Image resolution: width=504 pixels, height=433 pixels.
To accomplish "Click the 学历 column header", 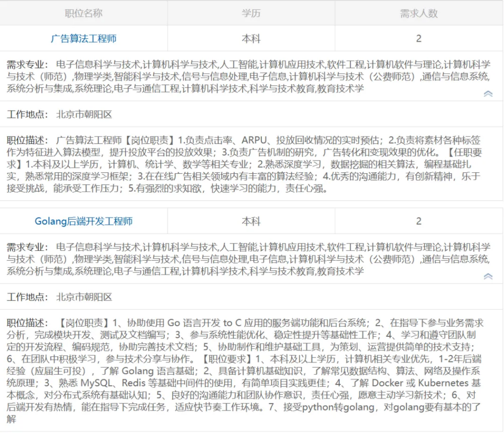I will (251, 13).
